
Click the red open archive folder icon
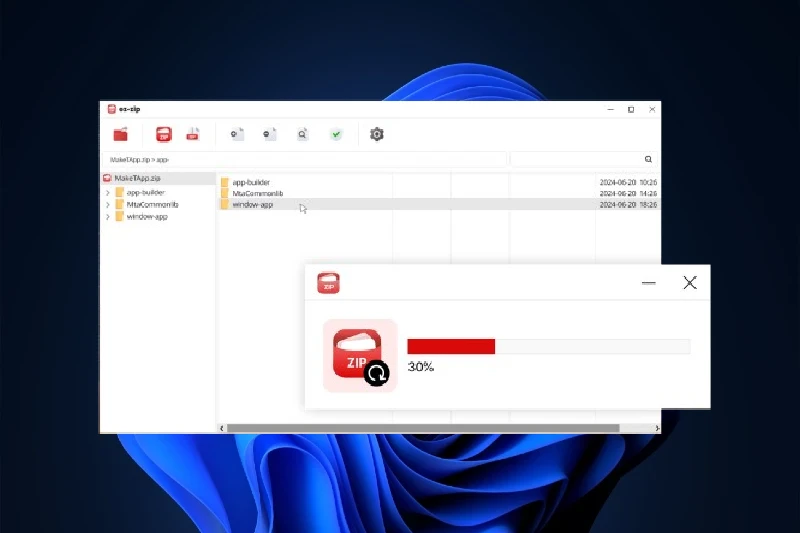[x=121, y=135]
